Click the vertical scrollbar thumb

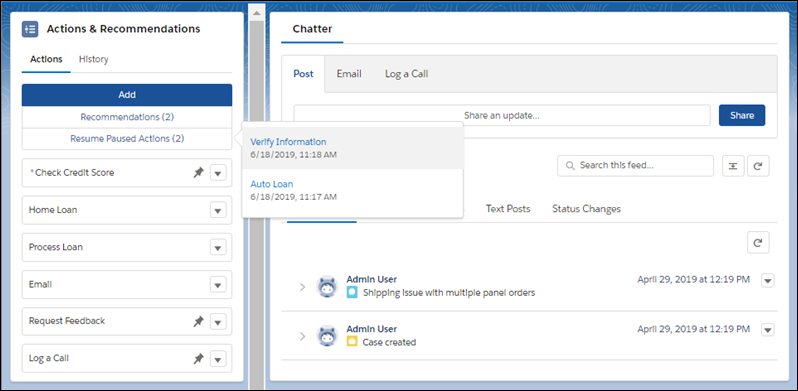pyautogui.click(x=256, y=204)
